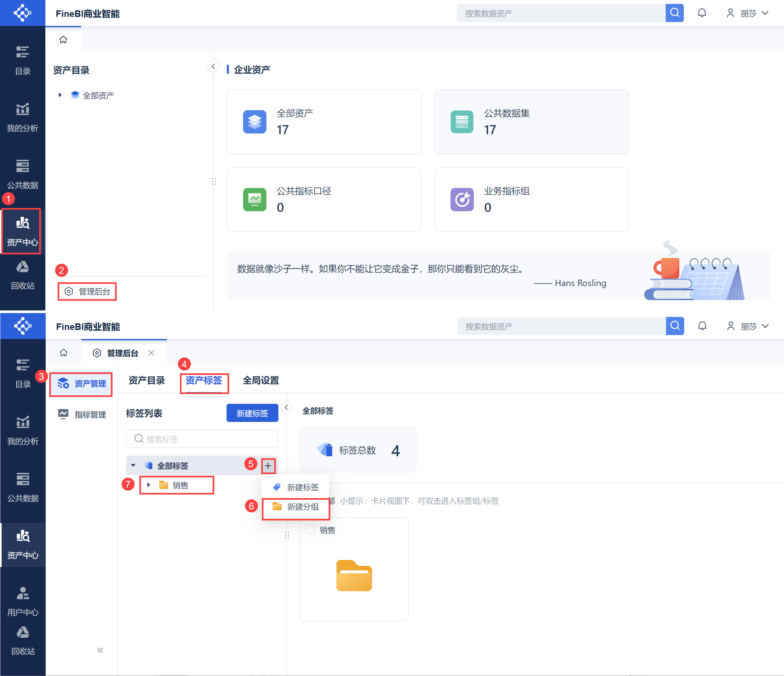The height and width of the screenshot is (676, 784).
Task: Click the 企业资产 section heading
Action: (252, 70)
